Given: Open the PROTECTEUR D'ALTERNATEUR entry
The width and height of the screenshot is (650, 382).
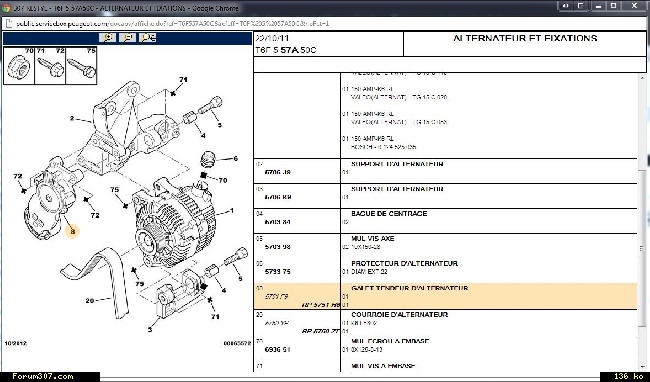Looking at the screenshot, I should pos(404,264).
